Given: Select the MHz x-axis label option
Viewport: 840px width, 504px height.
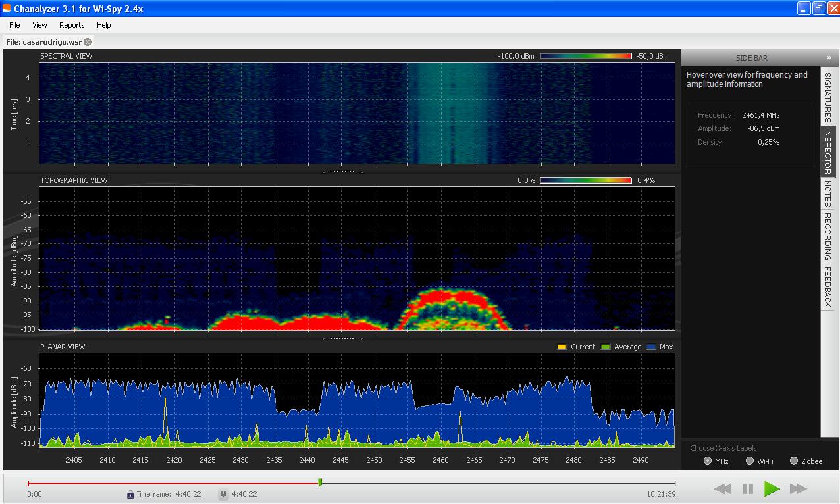Looking at the screenshot, I should [x=708, y=461].
